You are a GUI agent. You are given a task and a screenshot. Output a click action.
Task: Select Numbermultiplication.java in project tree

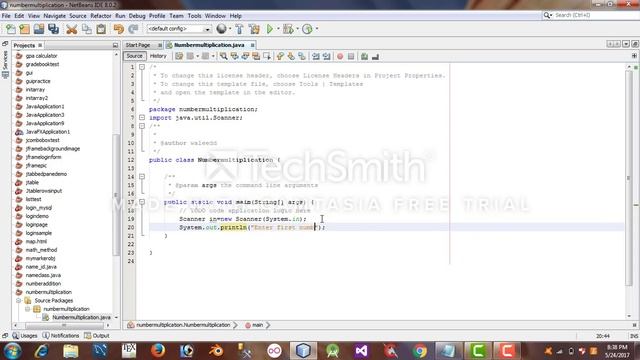point(81,317)
